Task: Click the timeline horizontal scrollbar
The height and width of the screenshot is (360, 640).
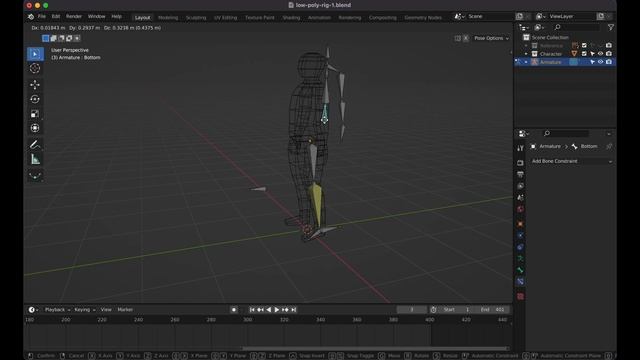Action: (376, 348)
